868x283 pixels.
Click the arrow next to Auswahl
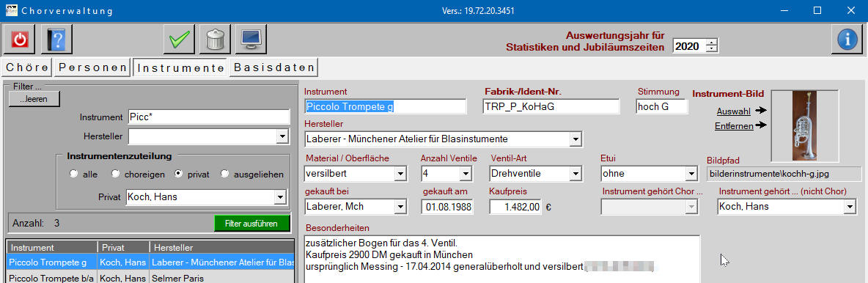tap(761, 111)
